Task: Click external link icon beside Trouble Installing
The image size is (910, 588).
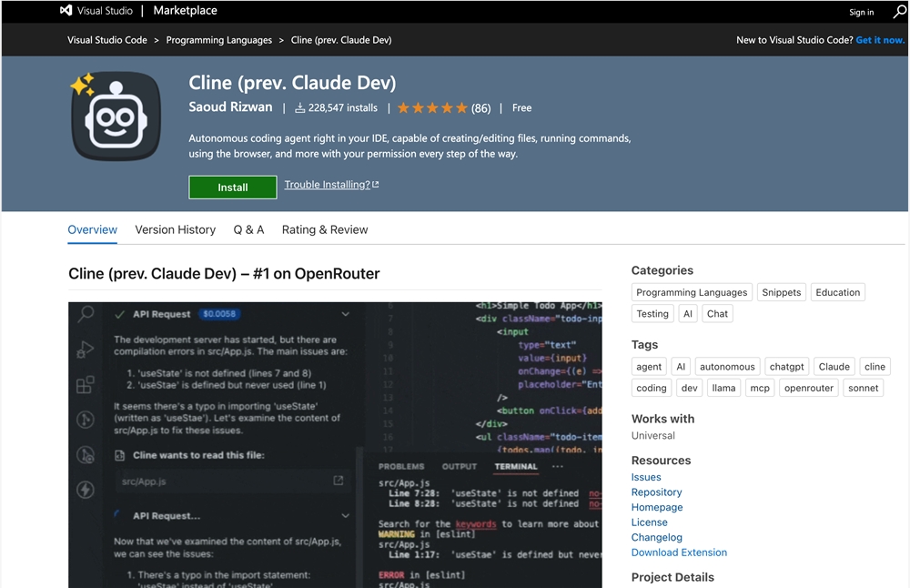Action: click(376, 185)
